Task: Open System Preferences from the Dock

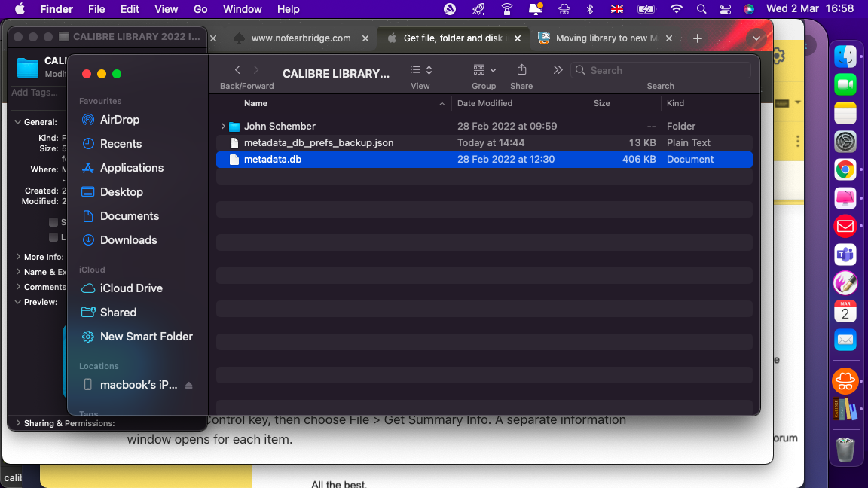Action: point(845,141)
